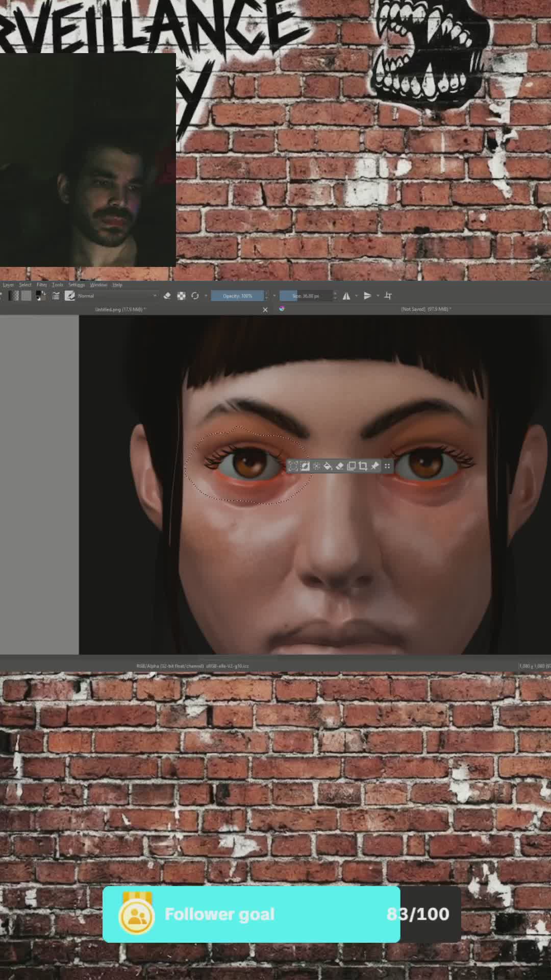Click the vertical mirror tool icon
The height and width of the screenshot is (980, 551).
click(367, 296)
